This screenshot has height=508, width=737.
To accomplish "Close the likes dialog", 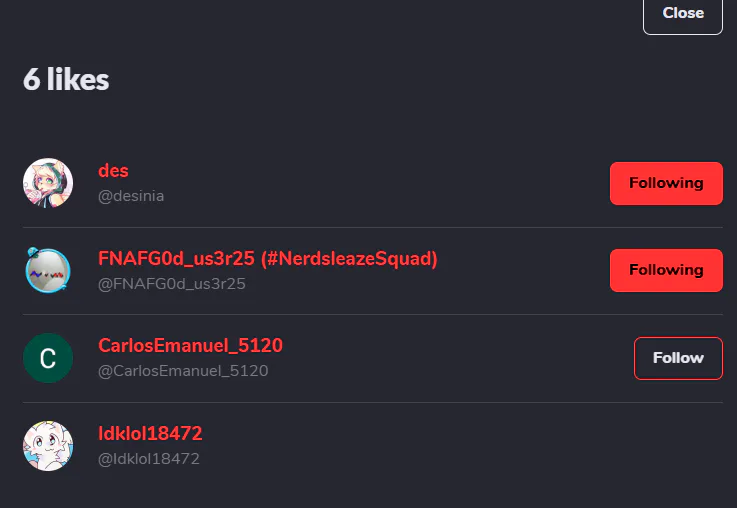I will 683,14.
